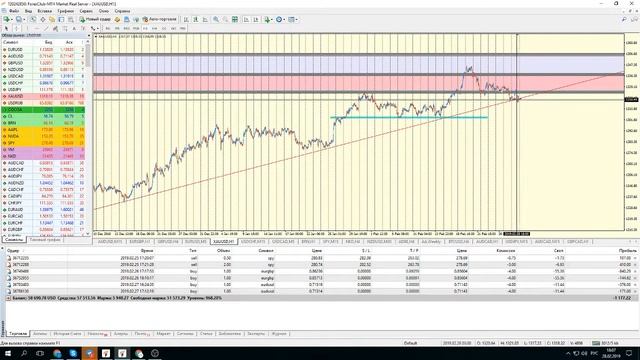Switch to the BTCUSD,H4 chart tab

click(x=458, y=242)
